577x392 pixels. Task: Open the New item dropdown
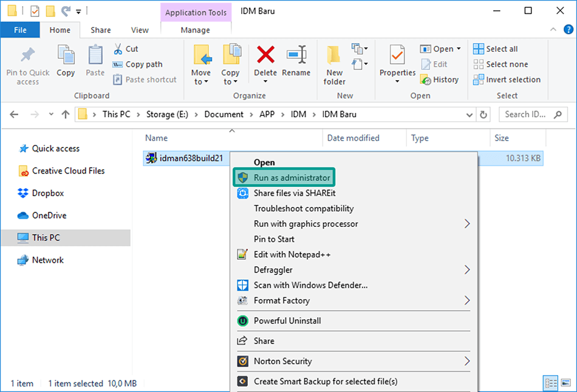pos(360,49)
